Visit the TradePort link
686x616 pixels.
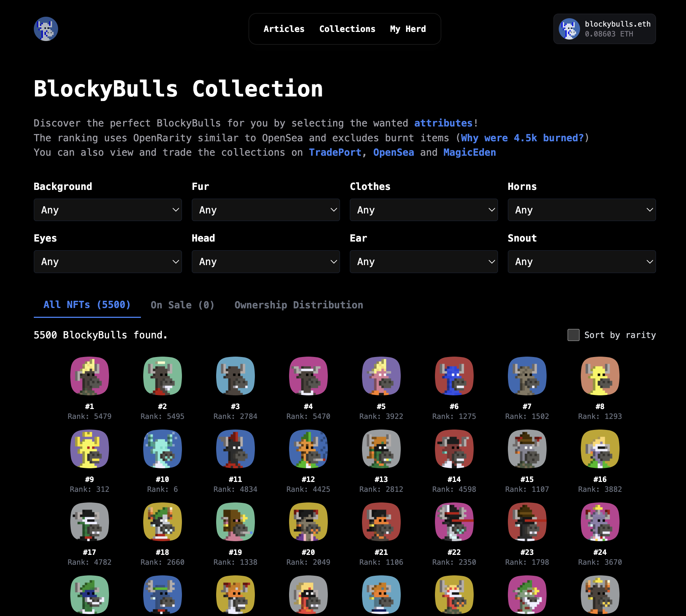click(x=335, y=152)
